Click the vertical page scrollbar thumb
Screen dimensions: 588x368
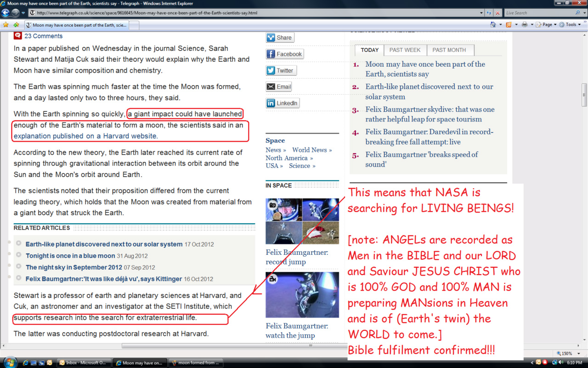click(x=584, y=95)
